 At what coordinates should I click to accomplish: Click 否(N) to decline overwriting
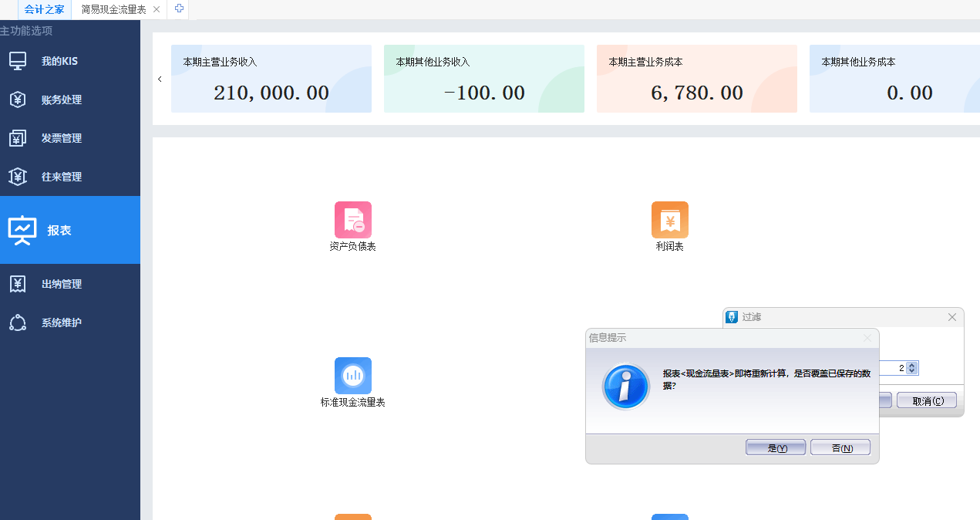(840, 447)
